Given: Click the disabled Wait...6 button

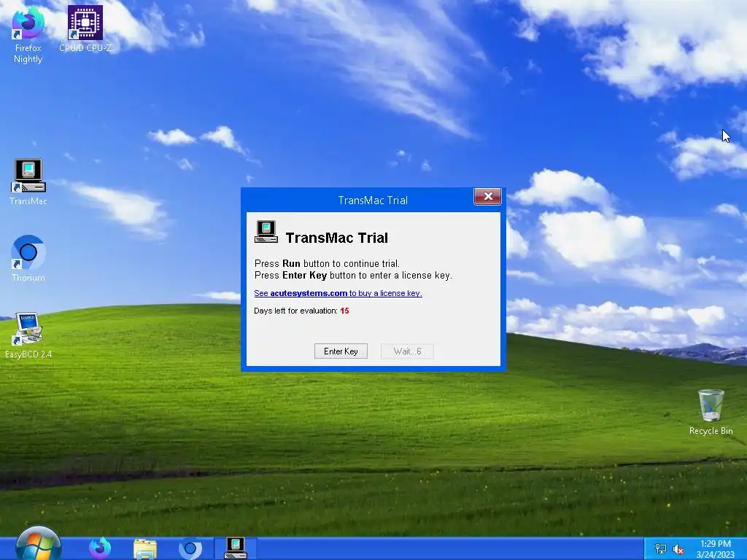Looking at the screenshot, I should (407, 351).
